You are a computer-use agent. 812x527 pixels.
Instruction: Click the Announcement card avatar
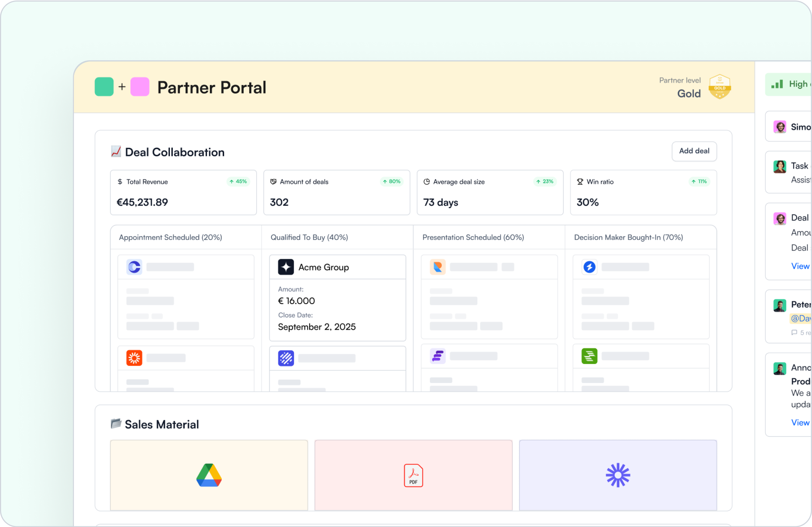[x=779, y=369]
